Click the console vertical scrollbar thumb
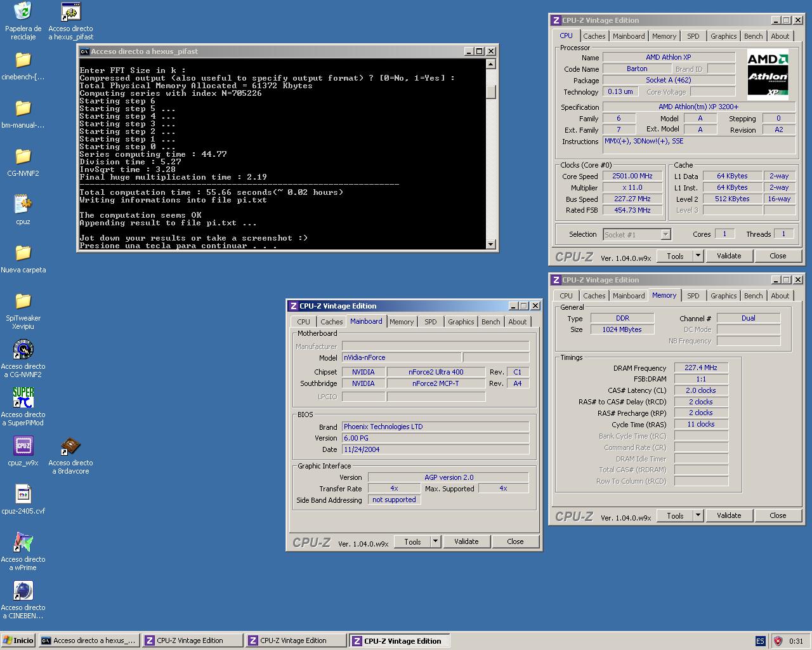 point(491,91)
